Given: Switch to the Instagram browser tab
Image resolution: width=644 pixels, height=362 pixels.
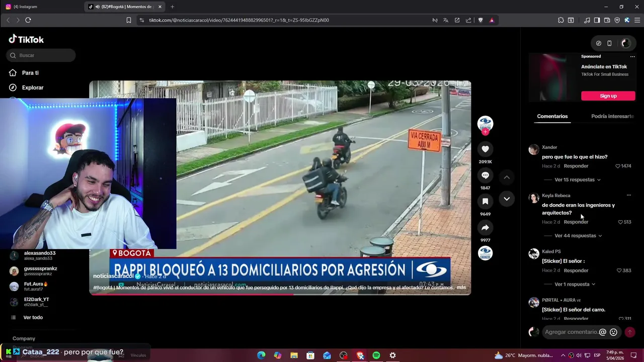Looking at the screenshot, I should click(40, 7).
